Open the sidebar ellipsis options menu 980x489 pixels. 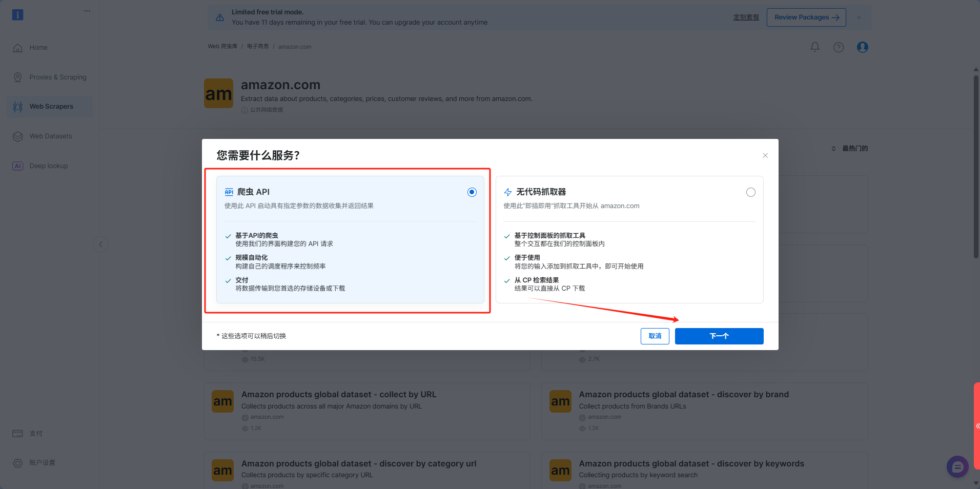87,10
